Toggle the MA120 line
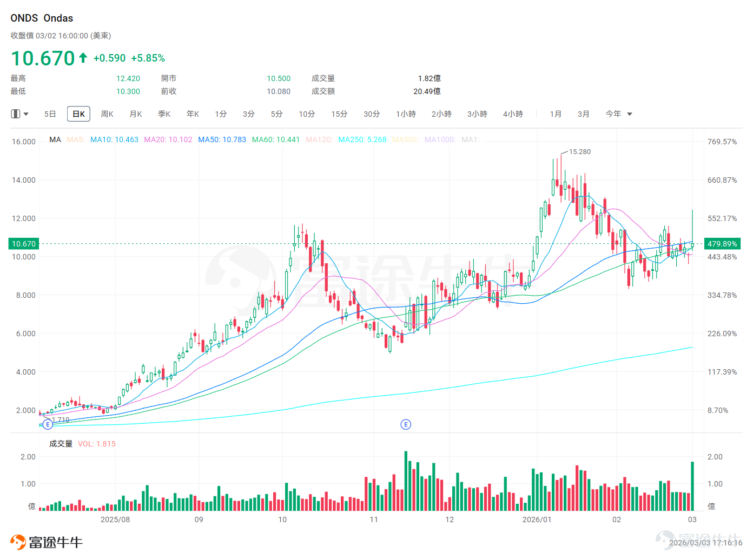753x560 pixels. pyautogui.click(x=319, y=139)
